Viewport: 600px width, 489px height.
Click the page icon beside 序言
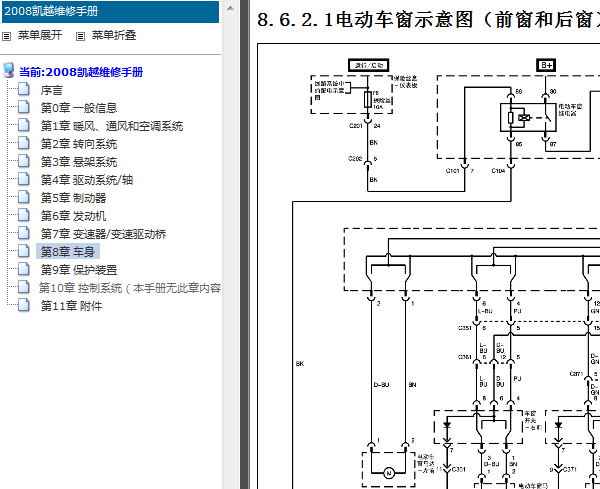24,89
